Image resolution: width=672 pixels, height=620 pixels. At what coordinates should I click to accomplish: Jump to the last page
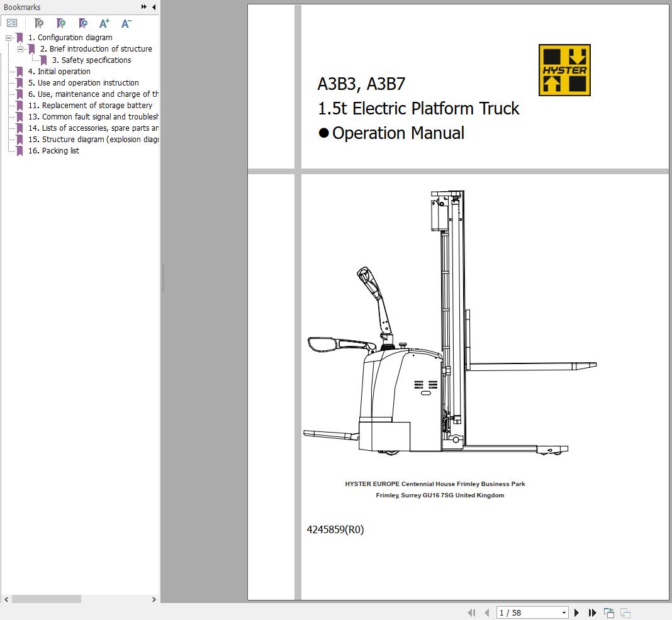[592, 612]
